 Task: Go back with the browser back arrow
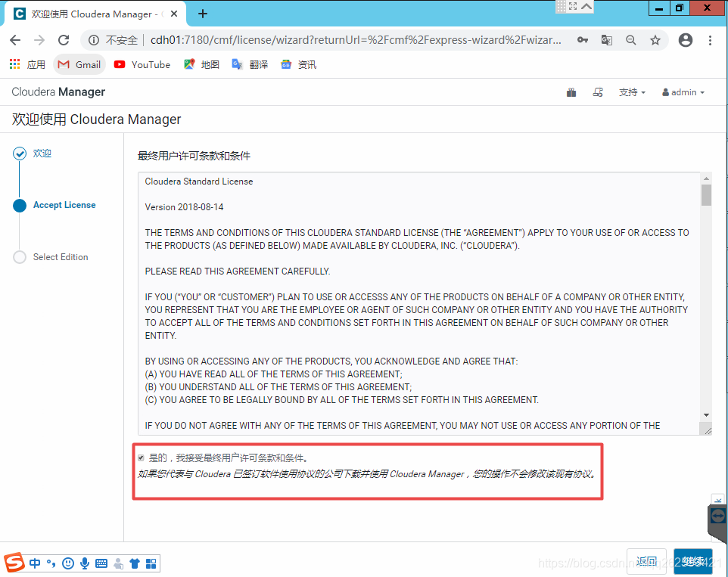[15, 40]
